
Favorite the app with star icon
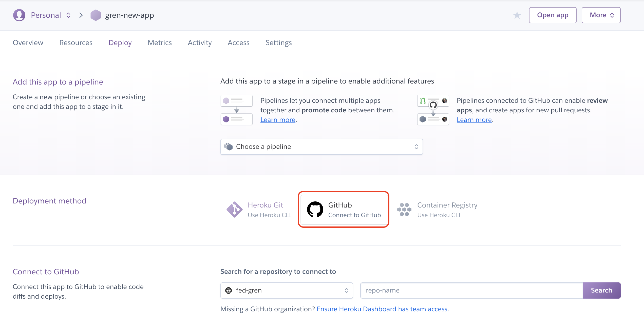pyautogui.click(x=517, y=15)
